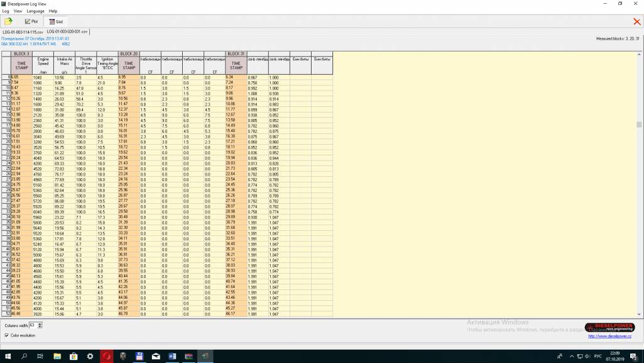Open Microsoft Word from the taskbar

172,356
